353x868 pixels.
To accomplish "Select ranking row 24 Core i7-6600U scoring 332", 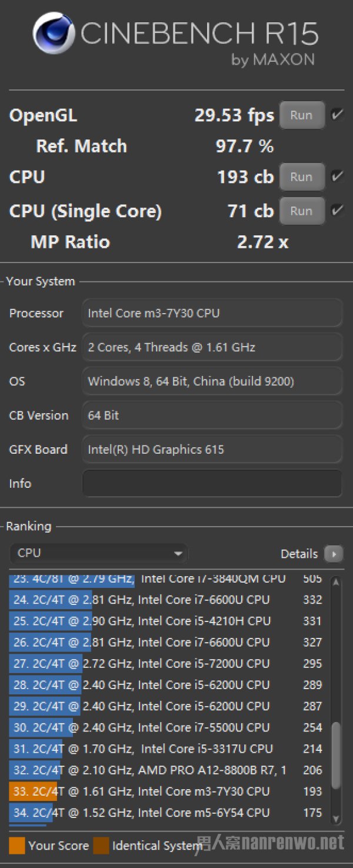I will pos(168,600).
